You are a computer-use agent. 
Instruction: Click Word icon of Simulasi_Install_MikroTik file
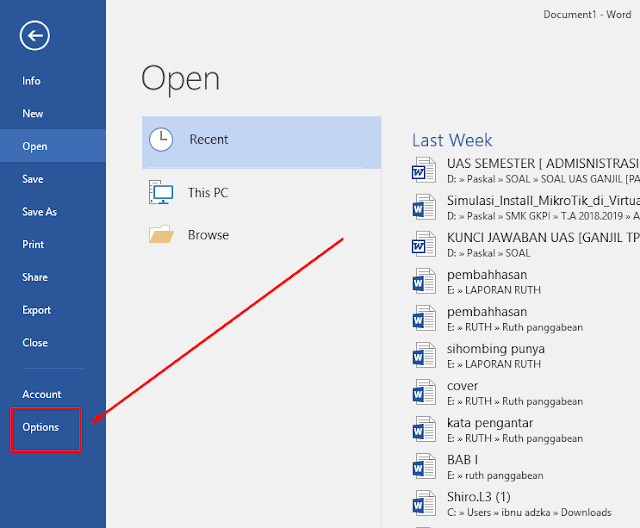424,207
